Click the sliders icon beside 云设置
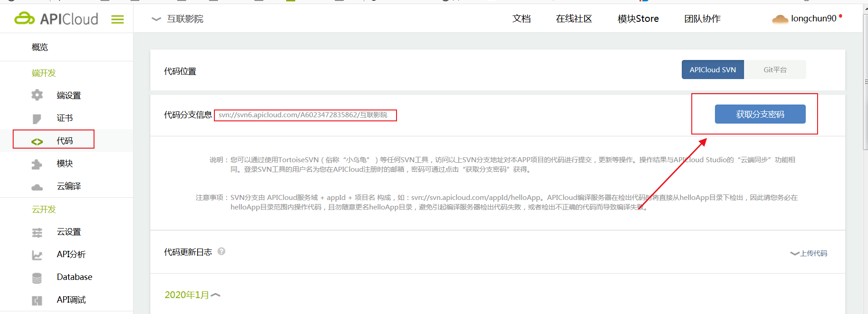Image resolution: width=868 pixels, height=314 pixels. coord(37,233)
